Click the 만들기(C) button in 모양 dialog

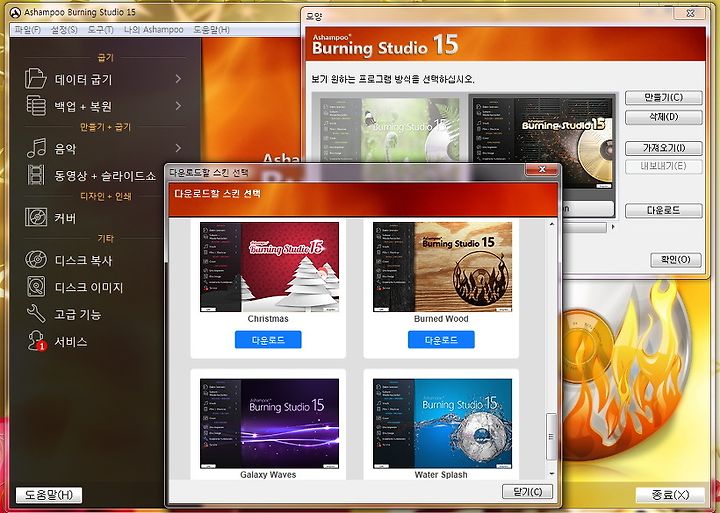click(664, 97)
